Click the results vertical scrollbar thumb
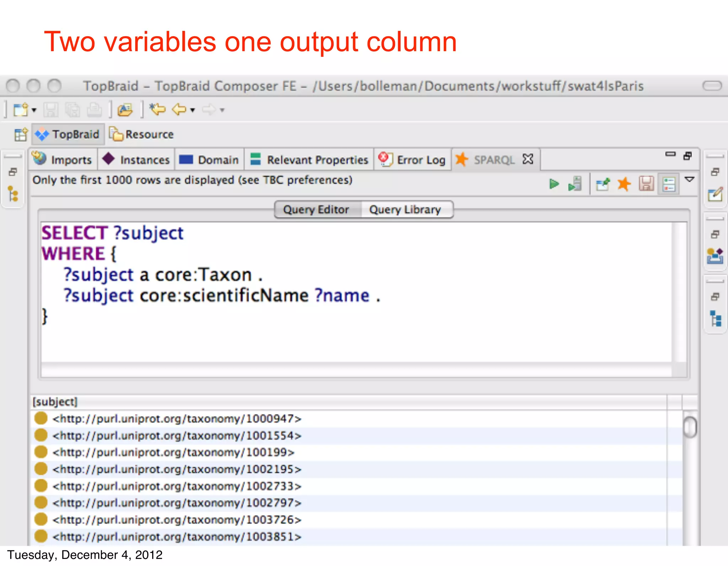 (x=690, y=427)
